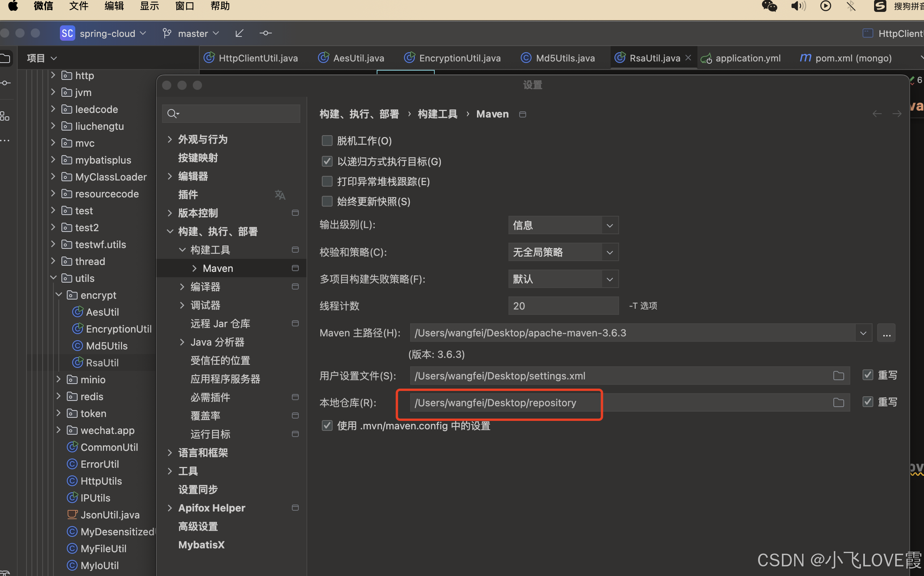The width and height of the screenshot is (924, 576).
Task: Click the volume icon in menu bar
Action: (798, 6)
